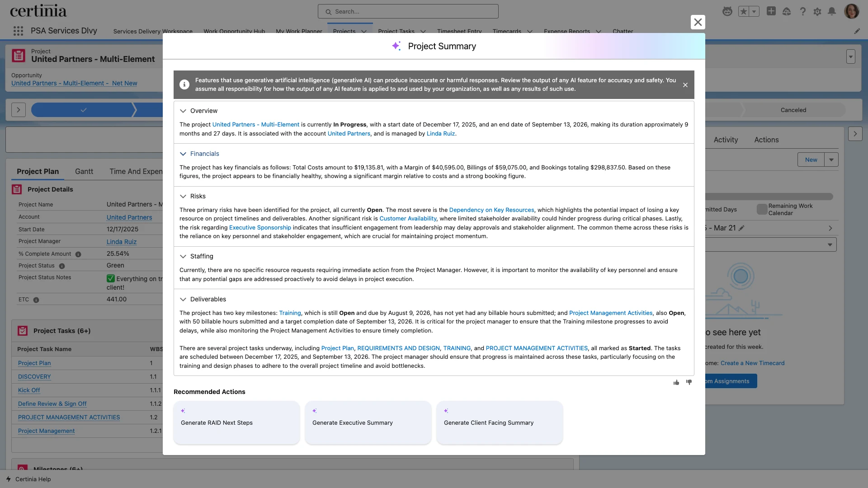This screenshot has height=488, width=868.
Task: Switch to the Gantt tab
Action: [84, 171]
